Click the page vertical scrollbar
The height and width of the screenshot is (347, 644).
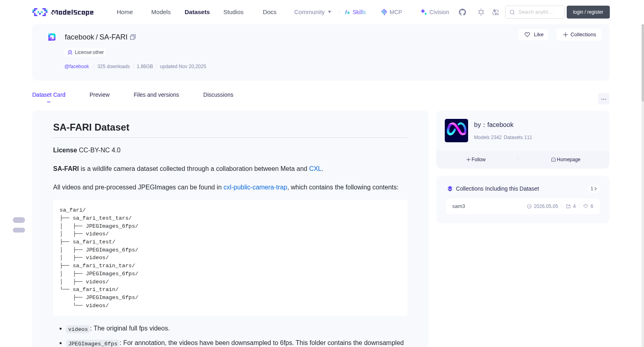[x=642, y=62]
